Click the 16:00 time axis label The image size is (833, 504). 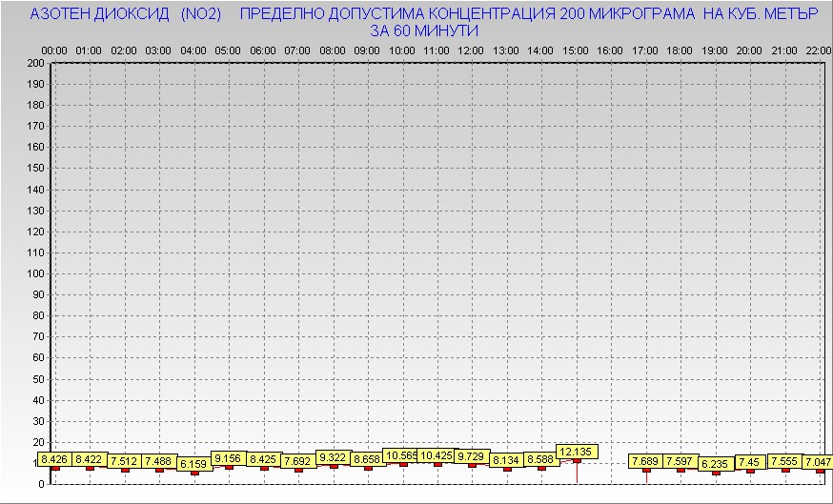pos(610,50)
